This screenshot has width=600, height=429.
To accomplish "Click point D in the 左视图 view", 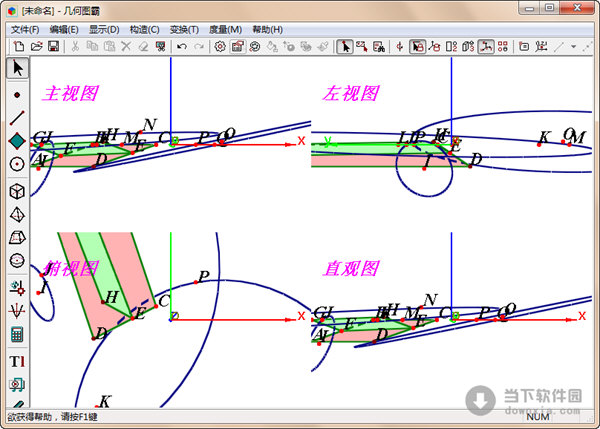I will point(470,166).
